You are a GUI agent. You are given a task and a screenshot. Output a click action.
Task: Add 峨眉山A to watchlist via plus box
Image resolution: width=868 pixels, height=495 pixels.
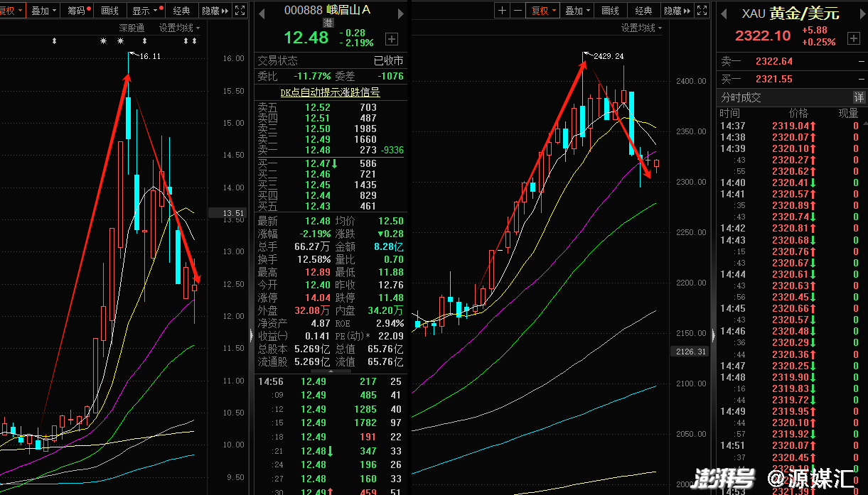392,39
